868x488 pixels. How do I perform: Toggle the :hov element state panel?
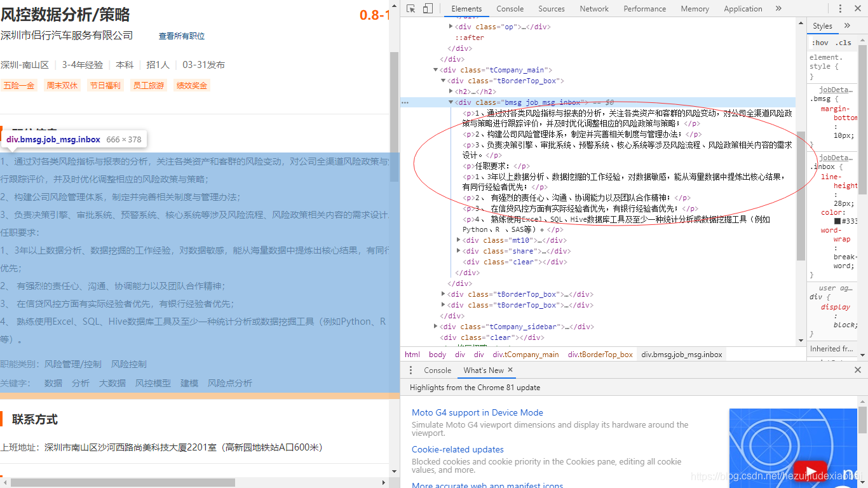tap(820, 43)
